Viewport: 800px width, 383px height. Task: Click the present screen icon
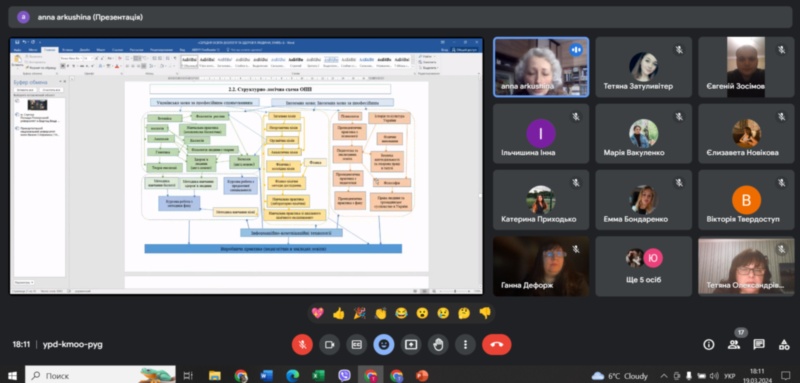(411, 345)
